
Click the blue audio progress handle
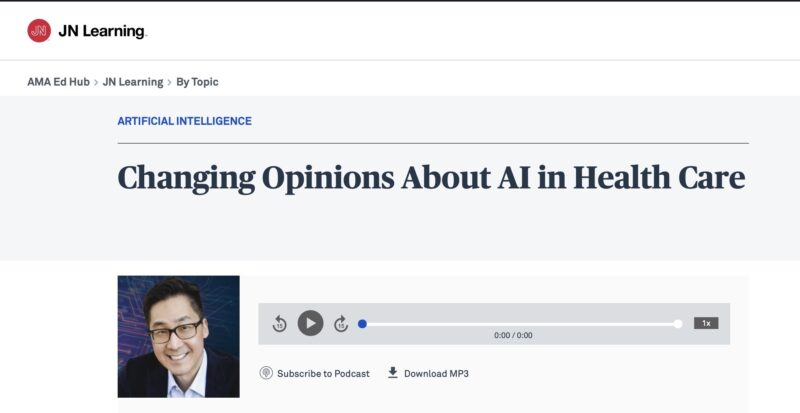pos(362,324)
